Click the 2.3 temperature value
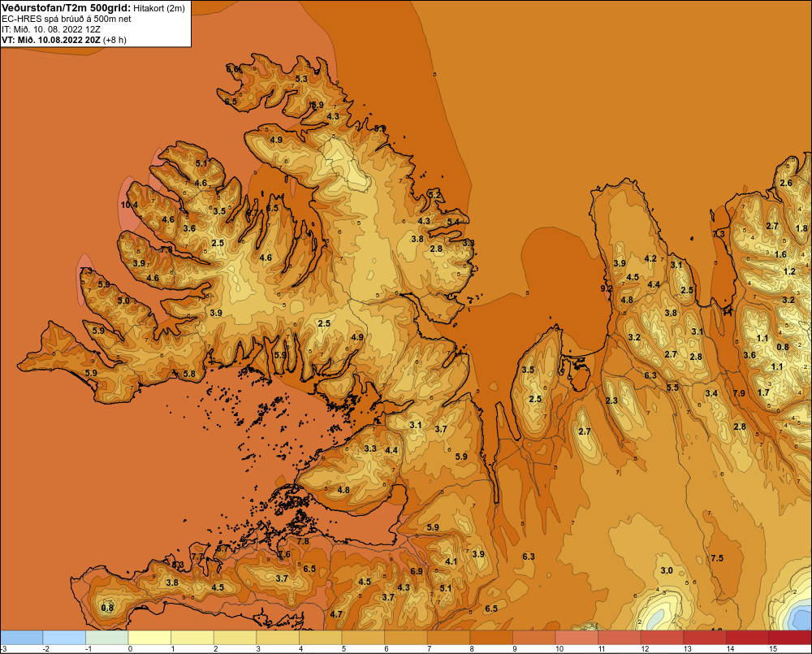The width and height of the screenshot is (812, 654). click(611, 401)
